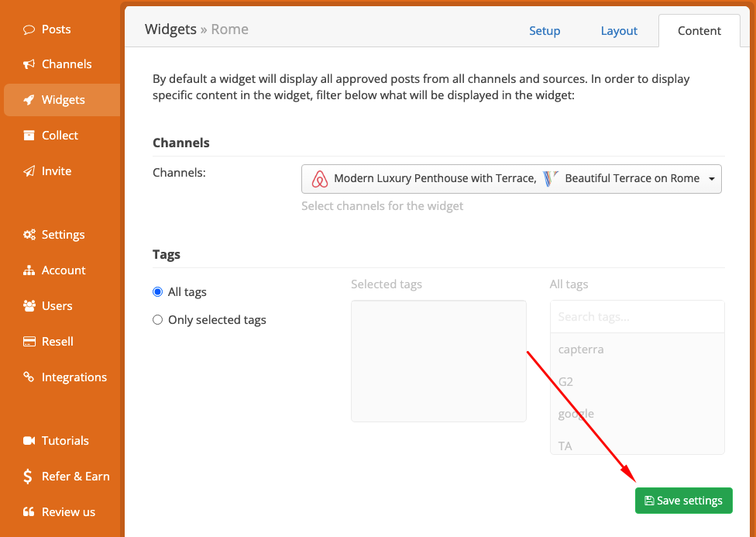Viewport: 756px width, 537px height.
Task: Click the Save settings button
Action: (684, 501)
